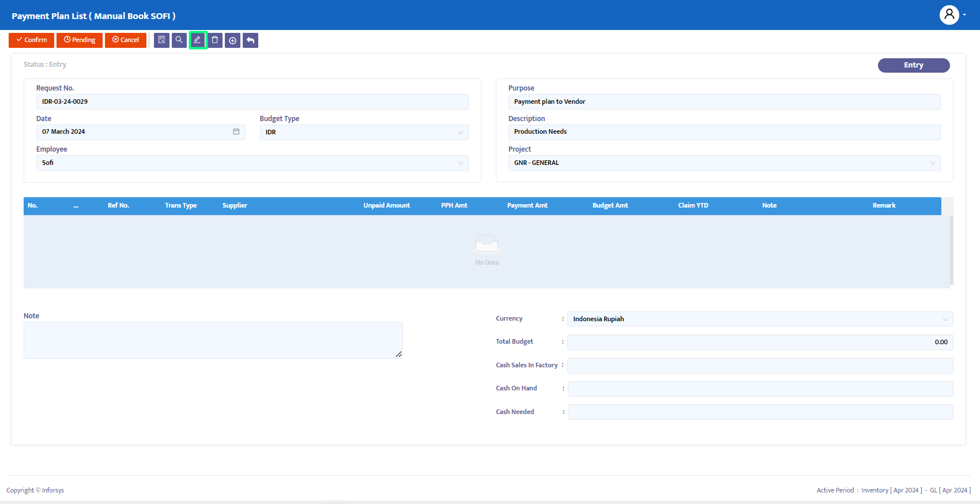Click the GL [Apr 2024] period text
Screen dimensions: 980x504
coord(950,490)
